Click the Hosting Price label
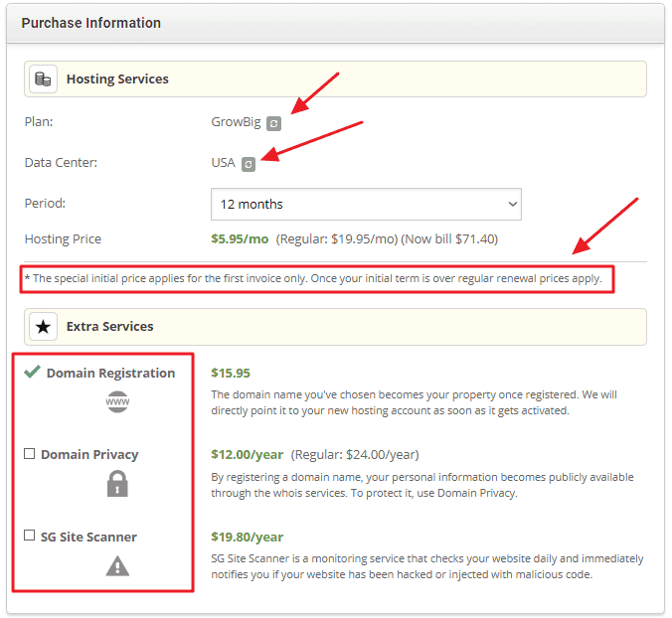The width and height of the screenshot is (672, 618). click(x=63, y=239)
